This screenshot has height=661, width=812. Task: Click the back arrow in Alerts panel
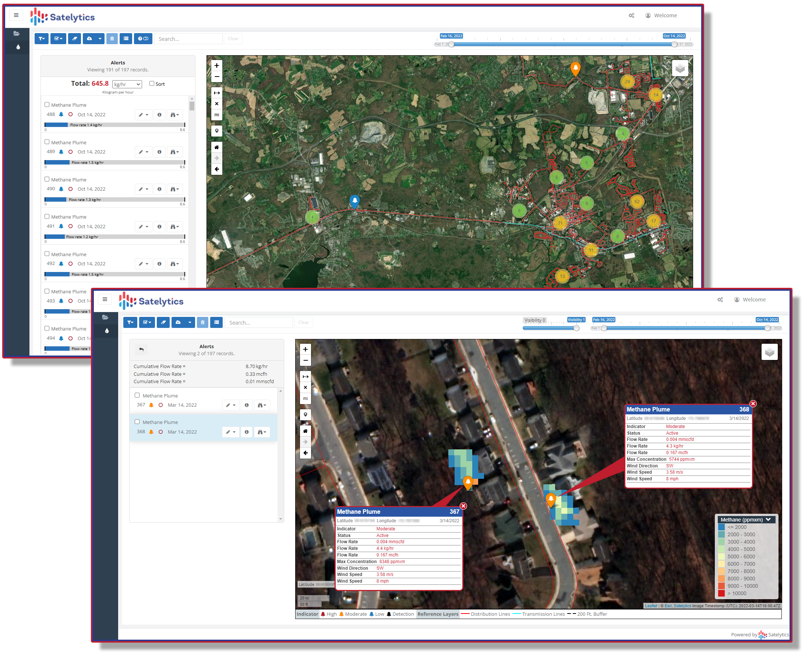click(141, 350)
